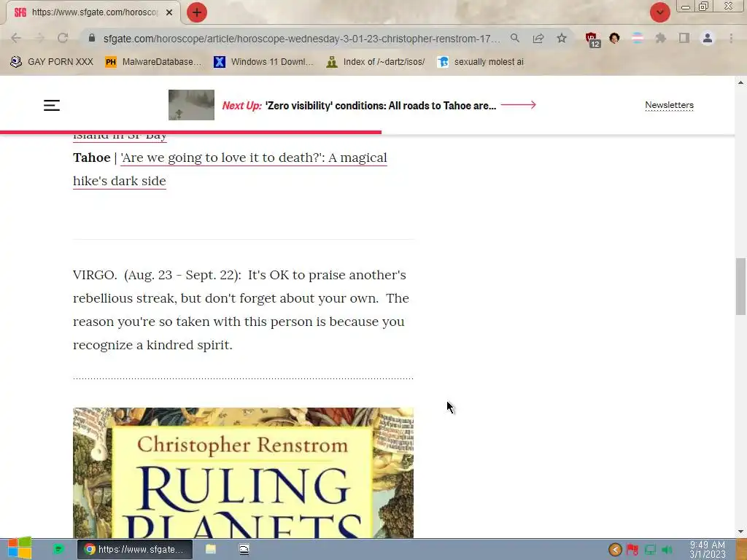The image size is (747, 560).
Task: Click the red flag tray icon
Action: point(632,550)
